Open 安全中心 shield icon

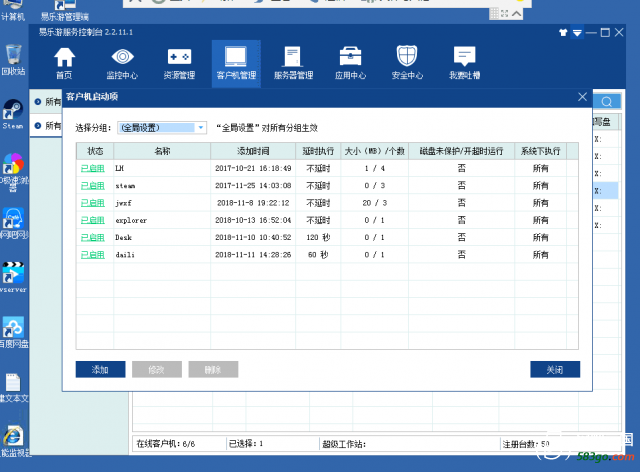pyautogui.click(x=407, y=63)
